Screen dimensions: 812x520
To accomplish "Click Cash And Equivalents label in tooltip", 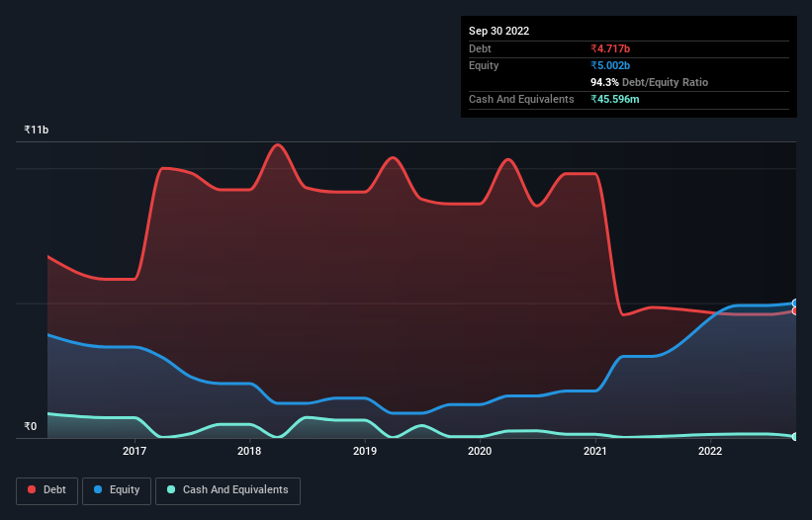I will [521, 99].
